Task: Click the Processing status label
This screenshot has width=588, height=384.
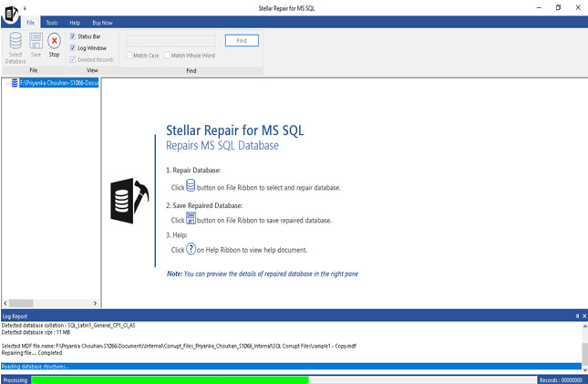Action: (15, 379)
